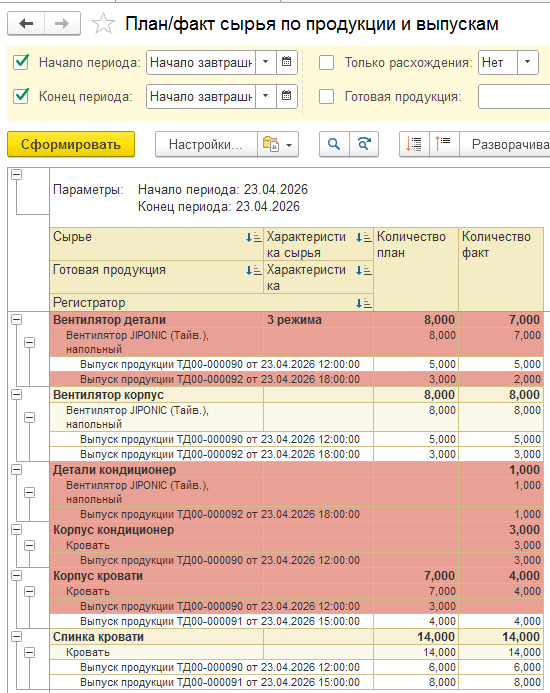
Task: Open dropdown arrow of Начало периода field
Action: click(266, 62)
